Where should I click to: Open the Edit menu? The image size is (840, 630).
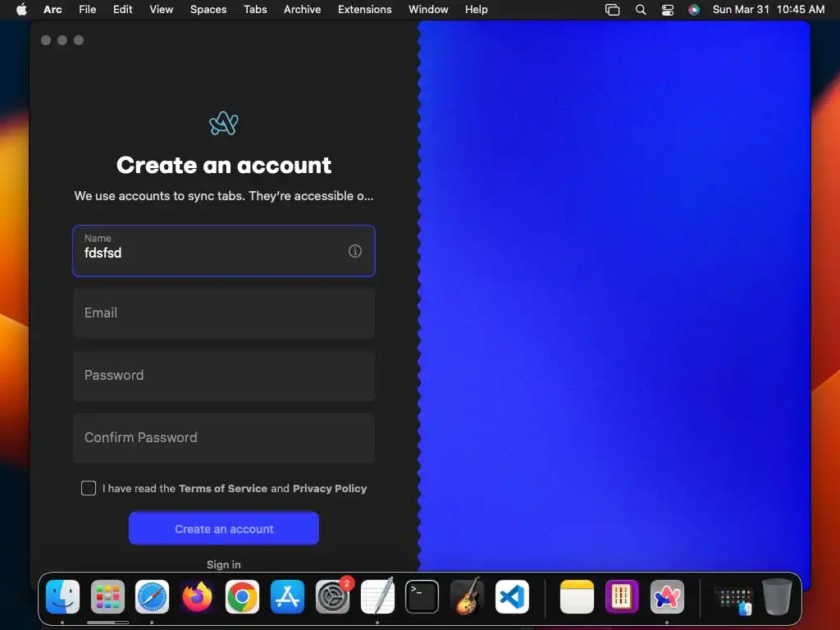(x=123, y=9)
